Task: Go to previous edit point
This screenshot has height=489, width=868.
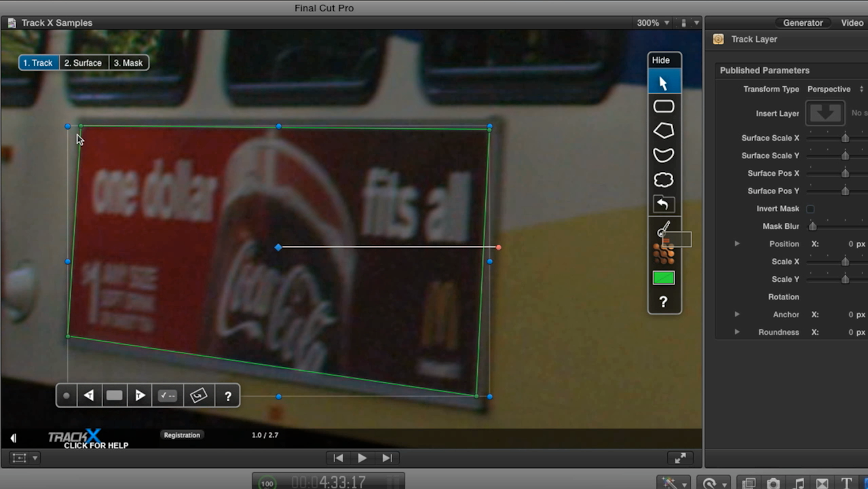Action: coord(338,458)
